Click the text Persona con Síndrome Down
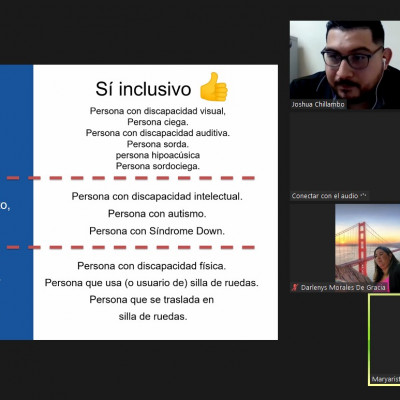The height and width of the screenshot is (400, 400). (x=157, y=231)
